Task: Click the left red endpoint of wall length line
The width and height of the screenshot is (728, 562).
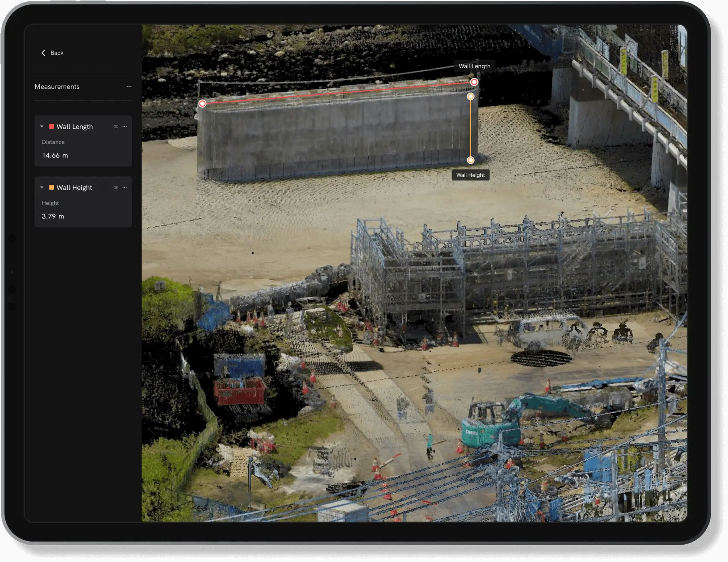Action: click(x=202, y=104)
